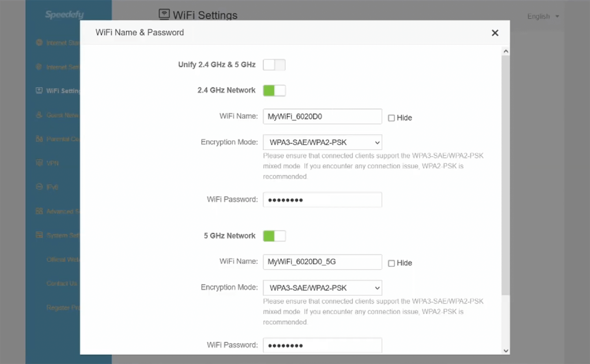Click the Advanced Settings grid icon
The image size is (590, 364).
click(x=39, y=211)
